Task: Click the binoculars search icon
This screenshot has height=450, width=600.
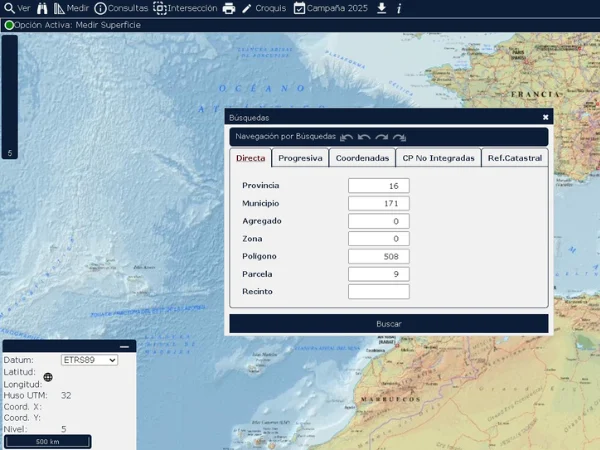Action: click(42, 8)
